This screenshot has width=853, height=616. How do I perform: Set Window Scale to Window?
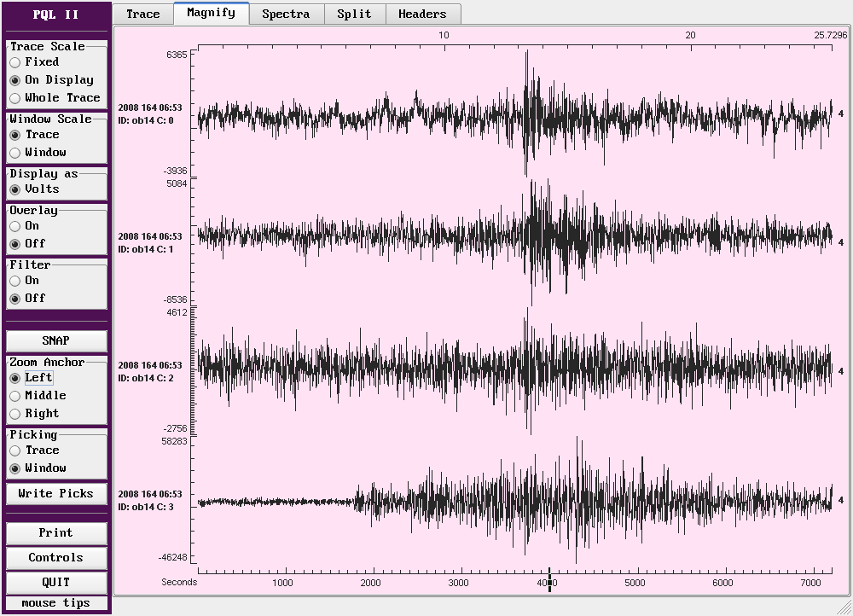click(15, 153)
